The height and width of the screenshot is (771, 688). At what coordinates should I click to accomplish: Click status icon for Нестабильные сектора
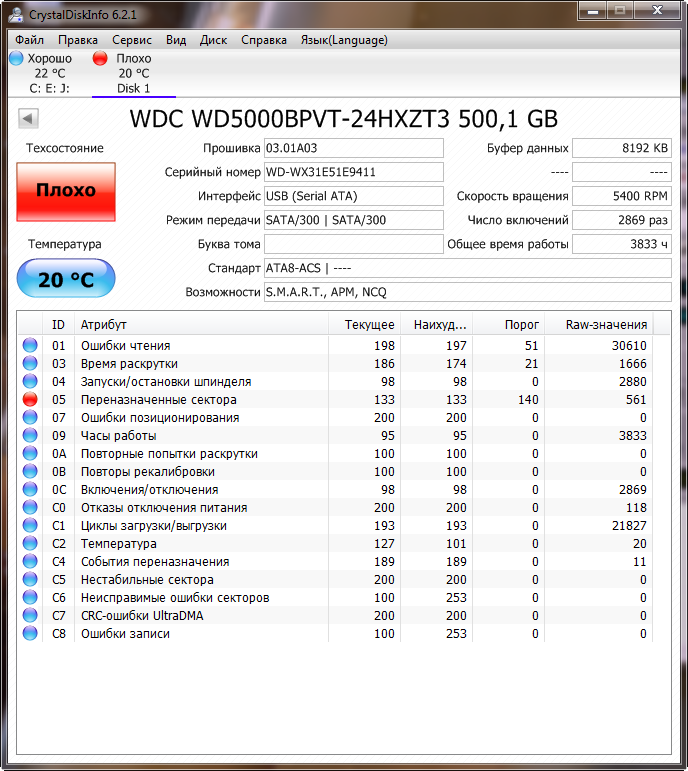pos(30,579)
